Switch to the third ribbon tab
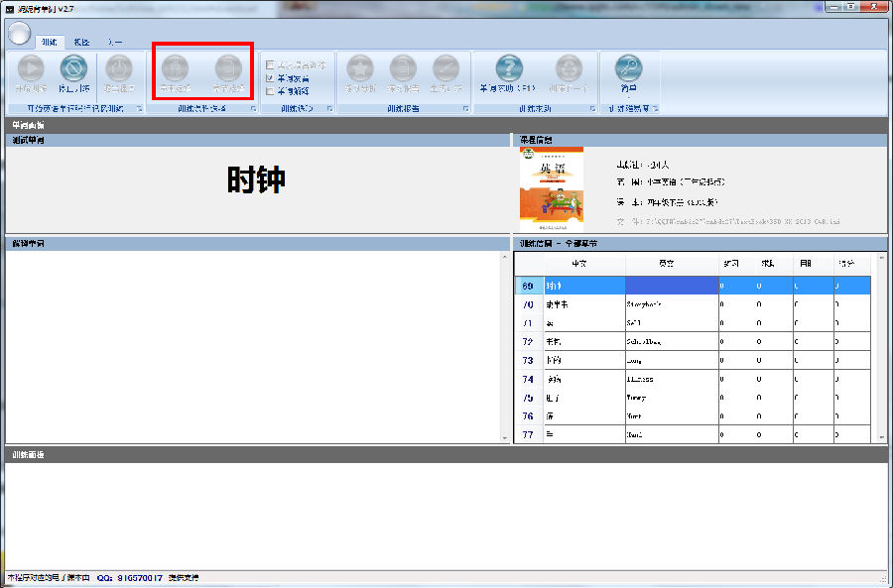Viewport: 893px width, 588px height. [114, 42]
